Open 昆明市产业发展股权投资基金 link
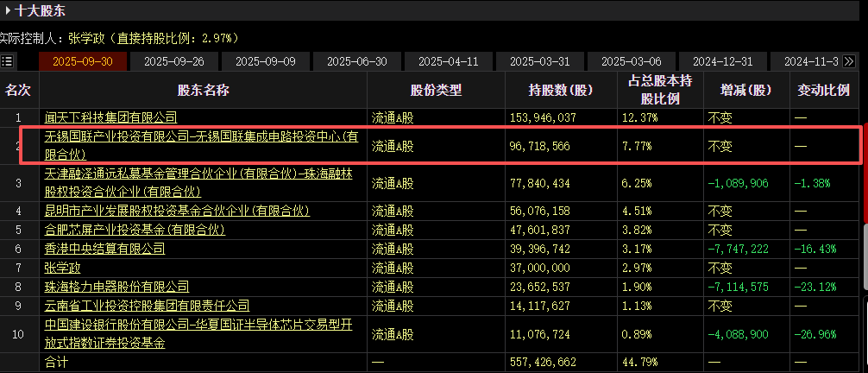This screenshot has height=373, width=868. (177, 212)
